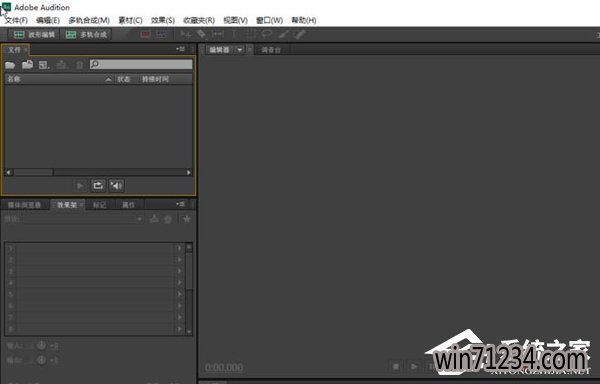Switch to Multitrack (多轨合成) view

pyautogui.click(x=86, y=35)
